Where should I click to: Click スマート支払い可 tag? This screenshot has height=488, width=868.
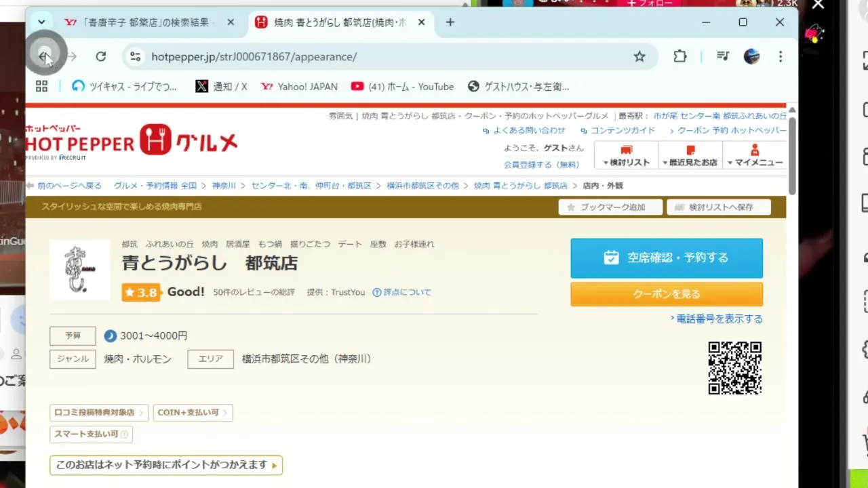pyautogui.click(x=91, y=434)
